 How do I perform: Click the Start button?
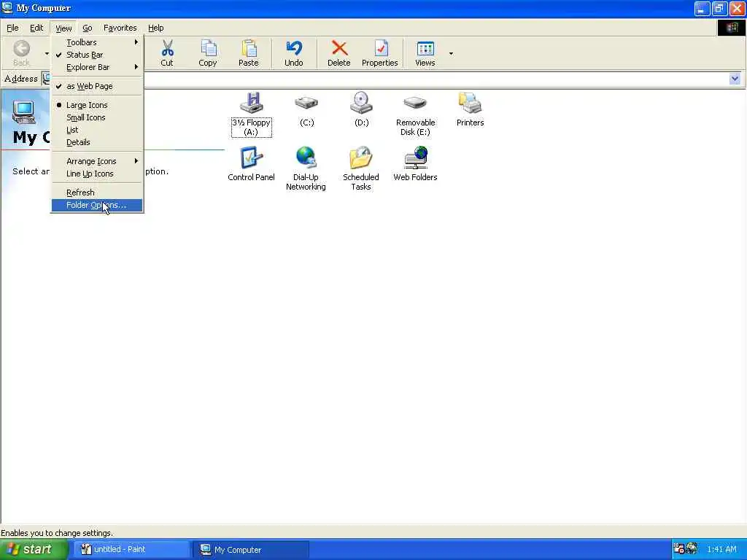coord(34,549)
